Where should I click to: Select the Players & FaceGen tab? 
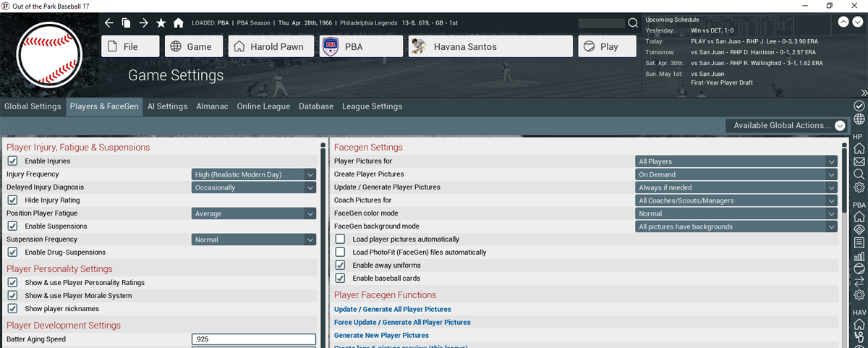click(x=104, y=106)
